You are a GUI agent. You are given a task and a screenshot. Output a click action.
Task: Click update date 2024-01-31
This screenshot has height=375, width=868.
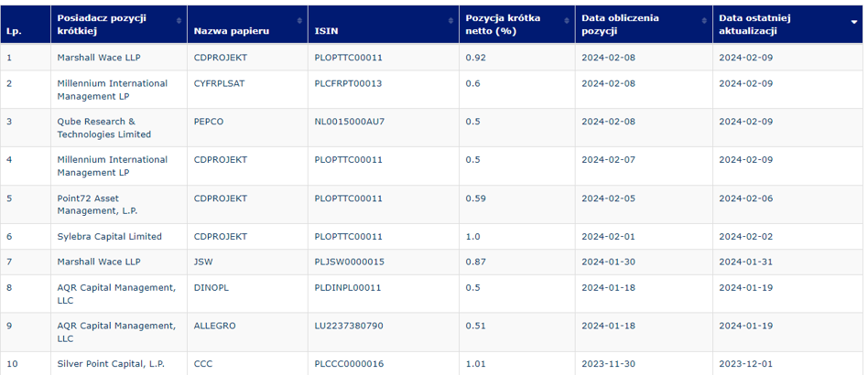745,262
